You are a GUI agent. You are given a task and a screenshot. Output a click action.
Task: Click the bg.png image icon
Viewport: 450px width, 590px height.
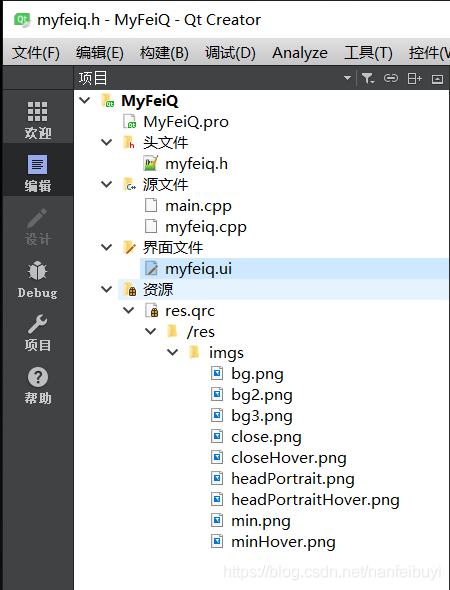point(217,374)
